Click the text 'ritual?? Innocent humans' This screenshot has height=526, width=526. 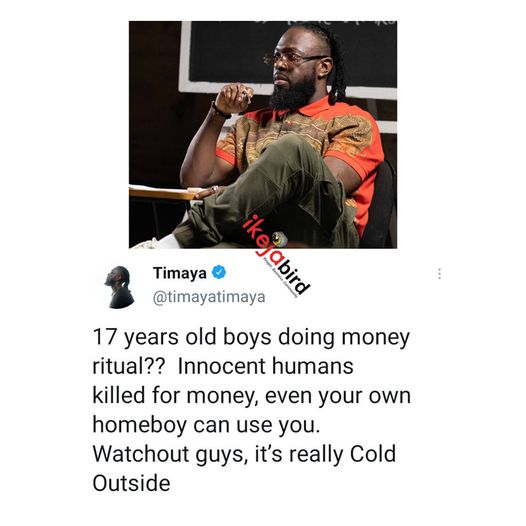point(223,366)
